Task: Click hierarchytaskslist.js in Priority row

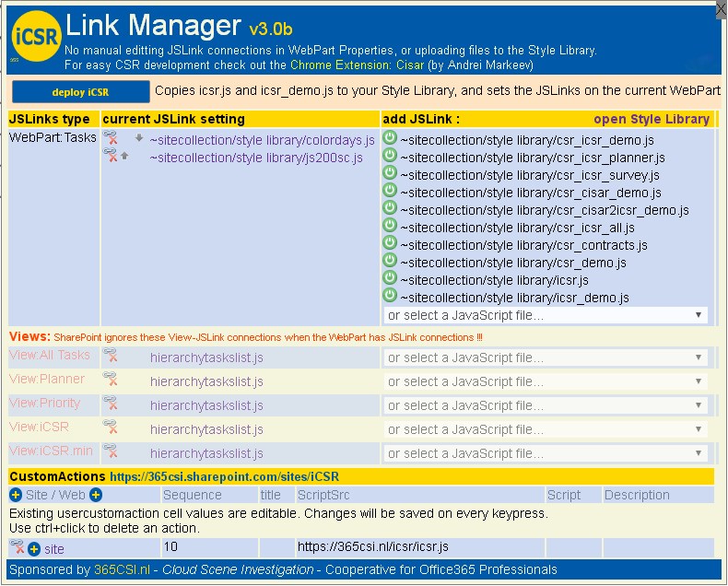Action: (x=206, y=405)
